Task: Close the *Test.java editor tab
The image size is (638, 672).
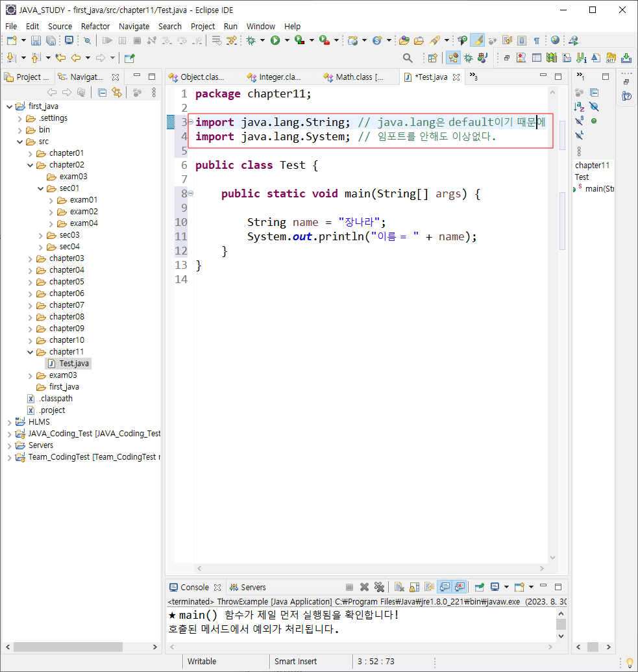Action: (x=456, y=77)
